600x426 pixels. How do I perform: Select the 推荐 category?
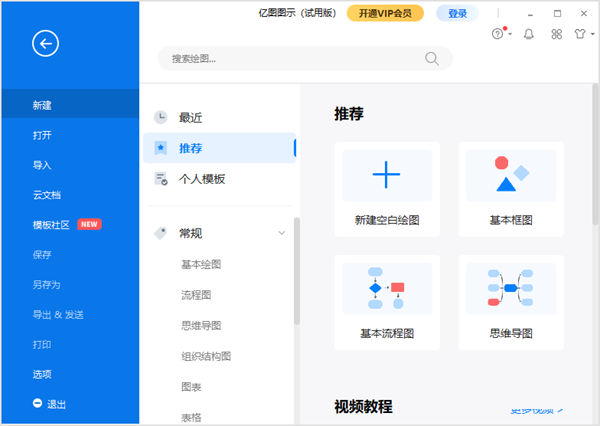219,148
